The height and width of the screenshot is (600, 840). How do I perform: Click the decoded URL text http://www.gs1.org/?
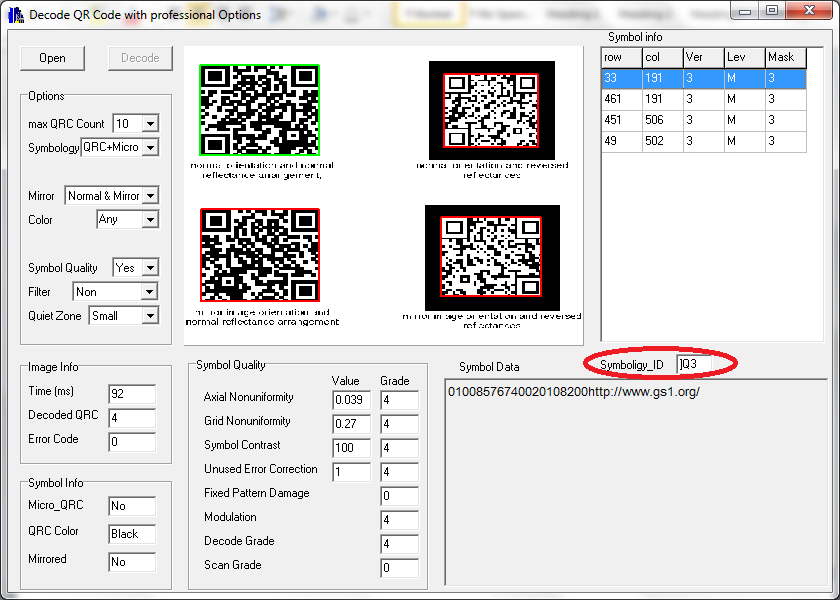point(644,392)
